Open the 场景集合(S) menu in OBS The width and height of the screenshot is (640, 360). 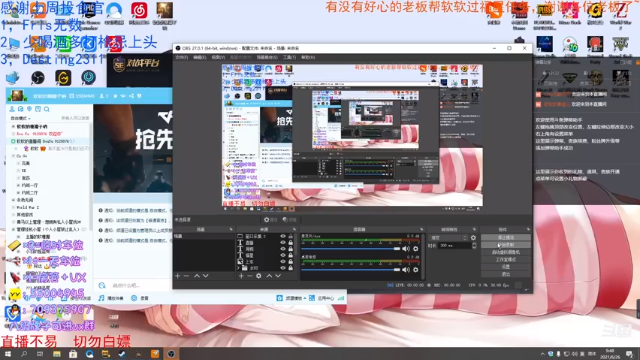pyautogui.click(x=267, y=58)
